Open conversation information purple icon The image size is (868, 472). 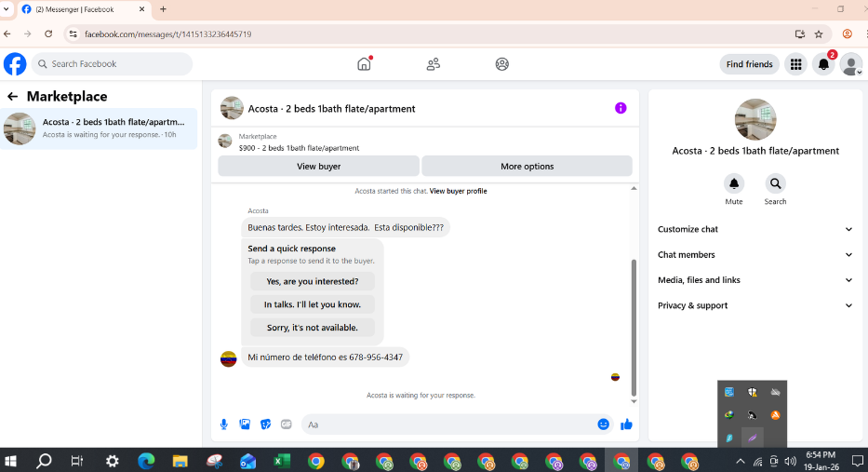pos(621,108)
